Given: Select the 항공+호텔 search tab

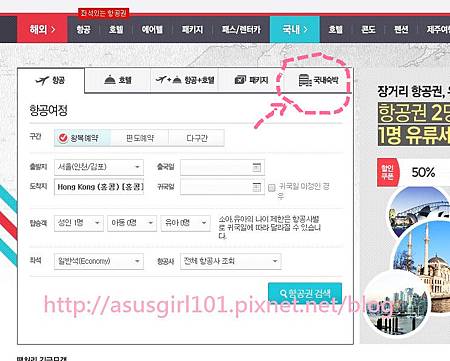Looking at the screenshot, I should (x=184, y=80).
